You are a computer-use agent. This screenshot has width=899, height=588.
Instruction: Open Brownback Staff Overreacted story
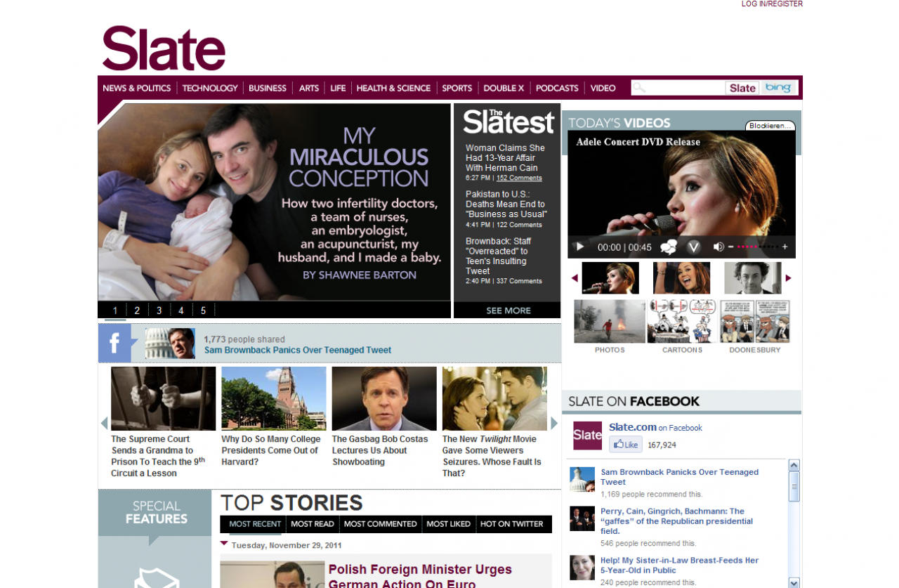point(498,256)
